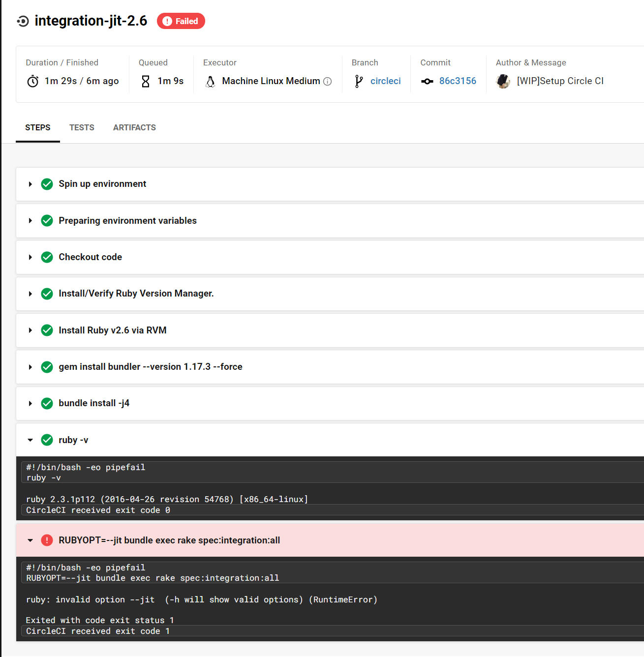Image resolution: width=644 pixels, height=657 pixels.
Task: Collapse the ruby -v step
Action: click(31, 440)
